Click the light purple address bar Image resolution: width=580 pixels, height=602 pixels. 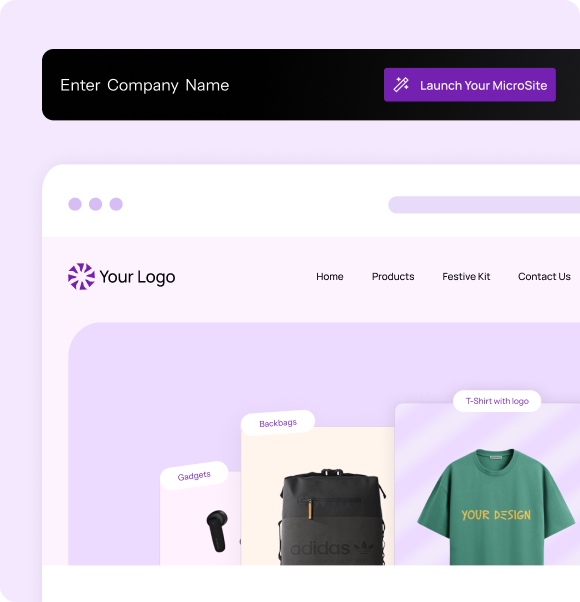point(484,205)
